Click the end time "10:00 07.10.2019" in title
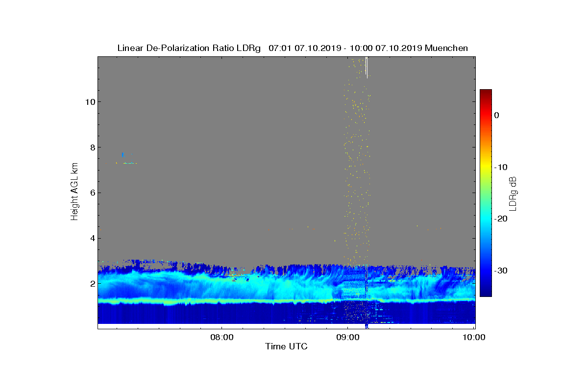Viewport: 588px width, 392px height. coord(386,48)
